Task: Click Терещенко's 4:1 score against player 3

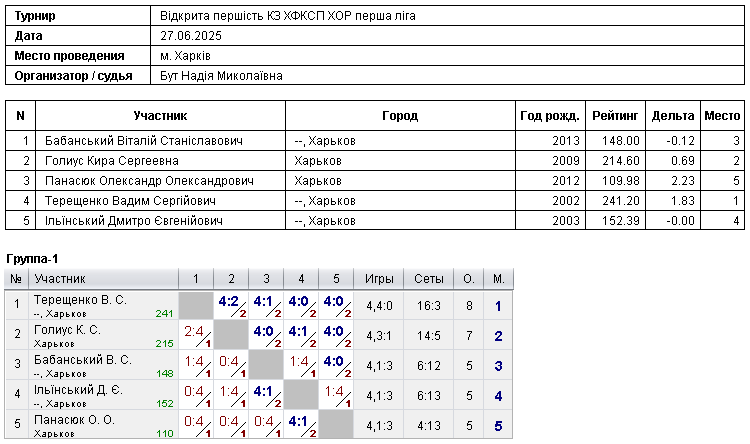Action: pos(264,301)
